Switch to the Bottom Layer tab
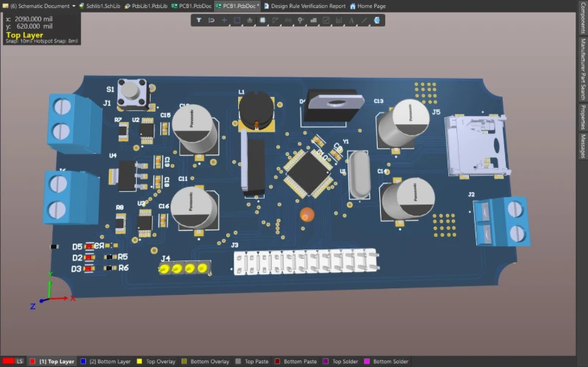Screen dimensions: 588x367 pos(109,361)
